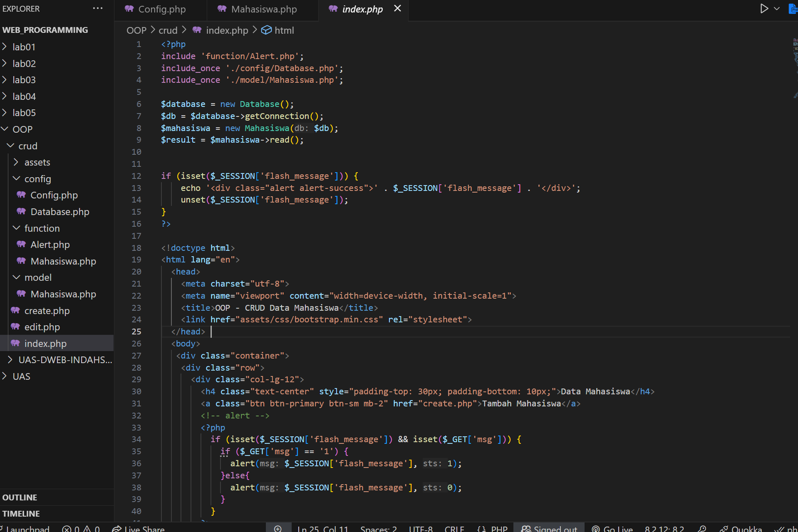Collapse the crud folder
This screenshot has width=798, height=532.
[28, 146]
